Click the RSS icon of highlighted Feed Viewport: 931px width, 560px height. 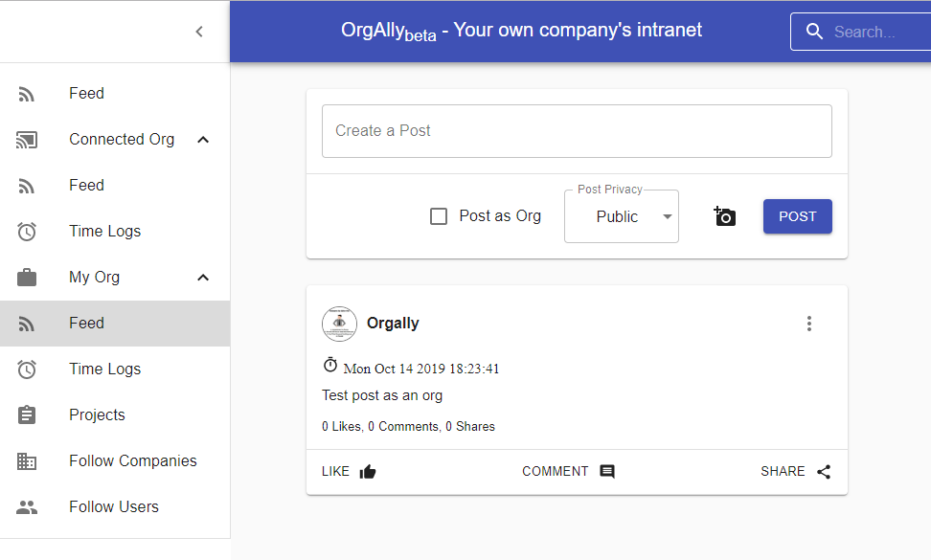click(27, 324)
